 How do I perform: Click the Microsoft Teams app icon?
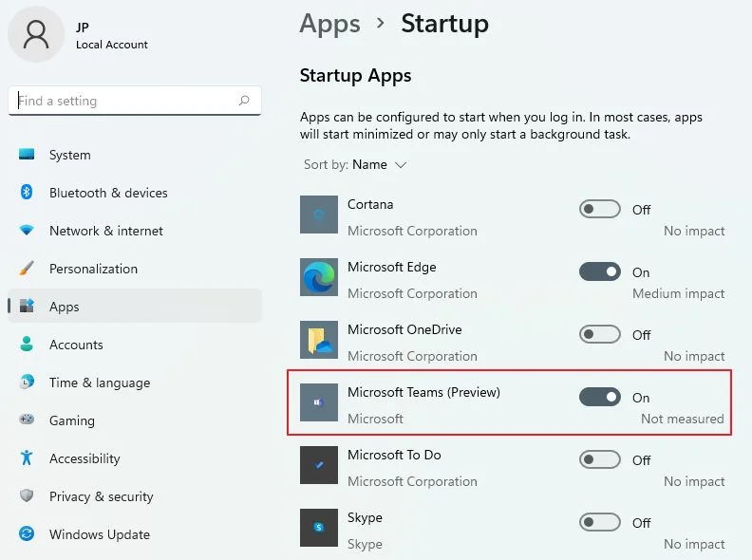(319, 402)
